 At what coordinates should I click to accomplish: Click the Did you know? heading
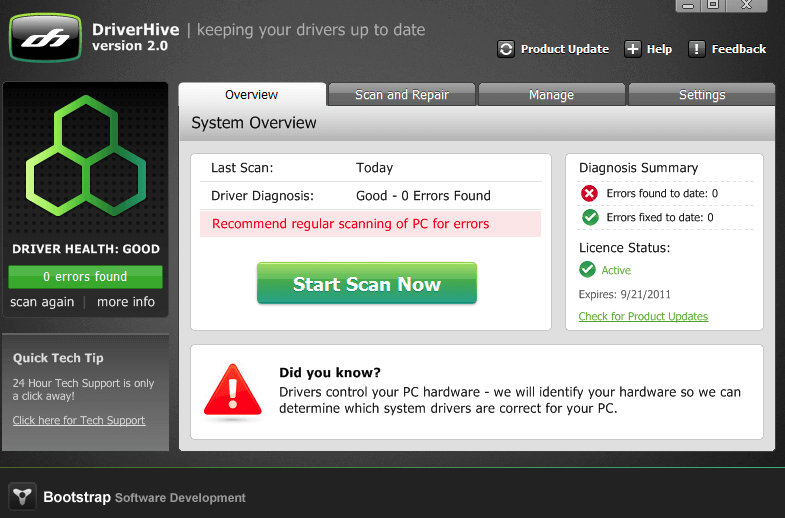click(x=329, y=372)
